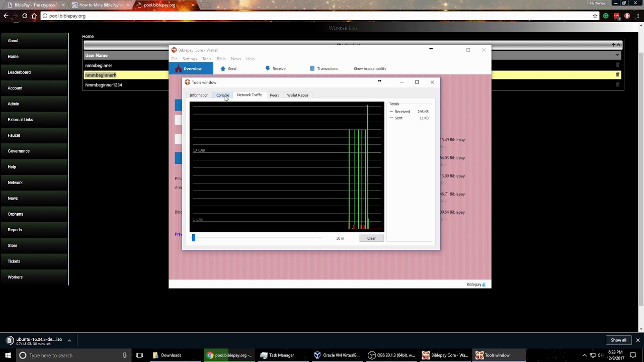Click the red LastPass extension icon
The width and height of the screenshot is (644, 362).
(x=617, y=16)
